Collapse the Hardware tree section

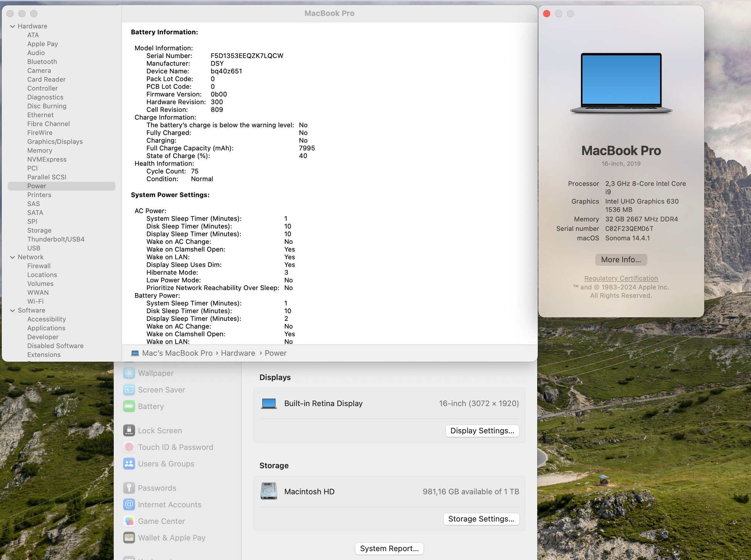12,26
